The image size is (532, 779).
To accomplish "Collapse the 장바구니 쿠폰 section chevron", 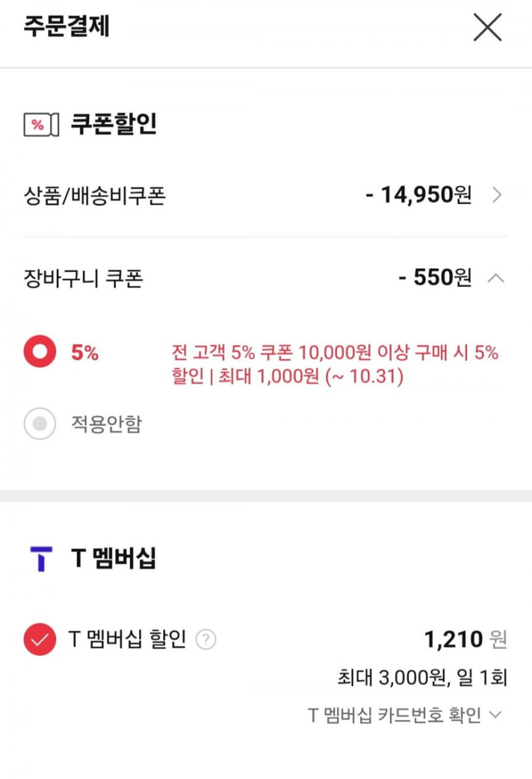I will [496, 278].
